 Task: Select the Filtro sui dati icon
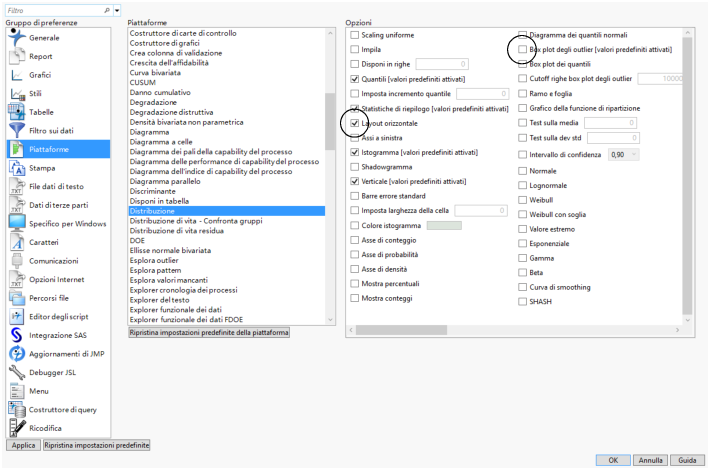click(x=17, y=130)
